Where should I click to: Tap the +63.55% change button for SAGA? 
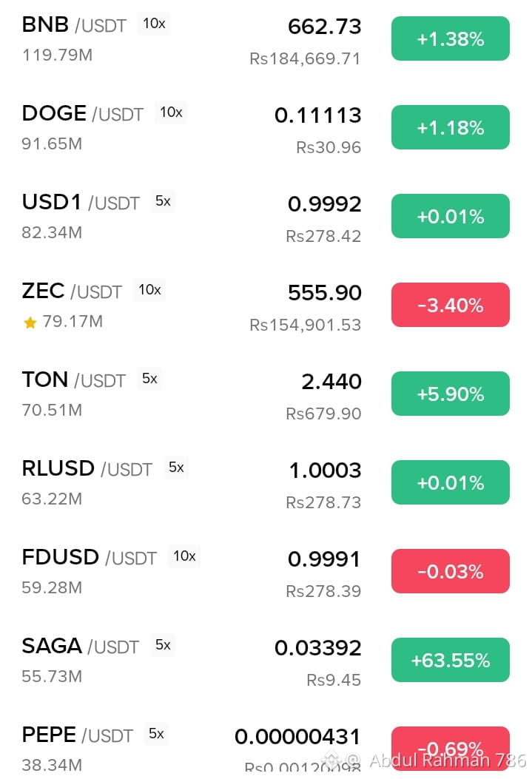450,660
